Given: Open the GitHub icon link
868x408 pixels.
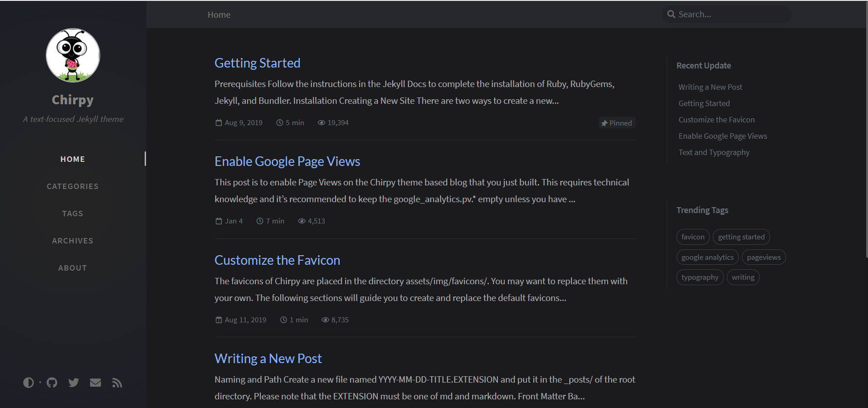Looking at the screenshot, I should (x=52, y=383).
